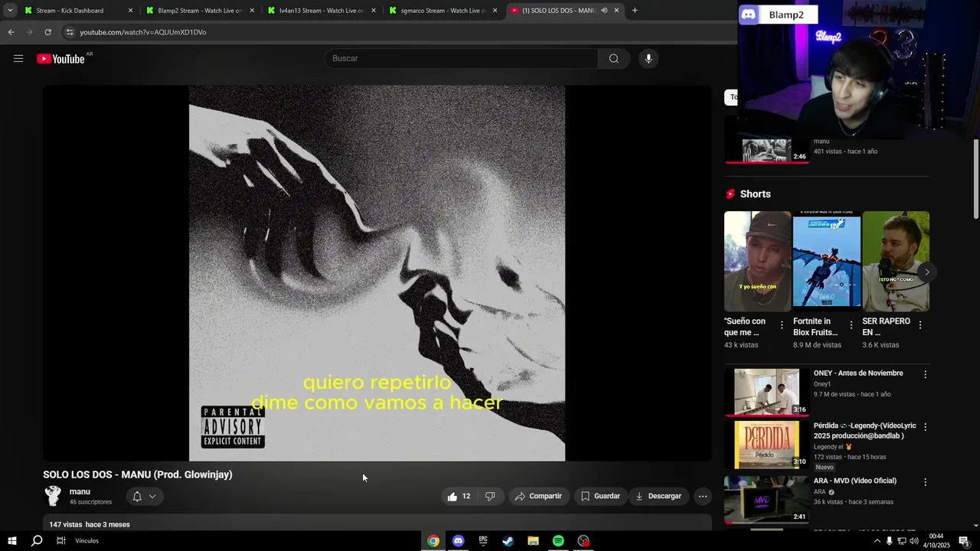
Task: Open ARA - MVD (Video Oficial) title
Action: point(855,481)
